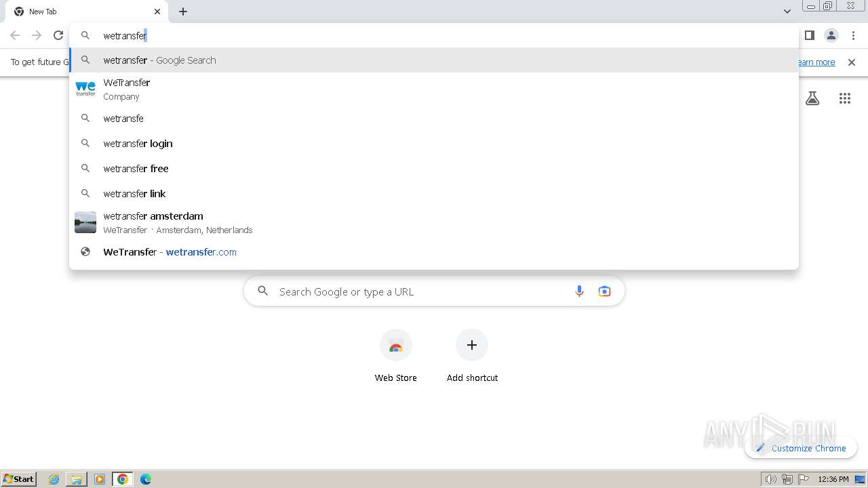Click the WeTransfer logo in suggestions
Viewport: 868px width, 488px height.
click(x=85, y=89)
